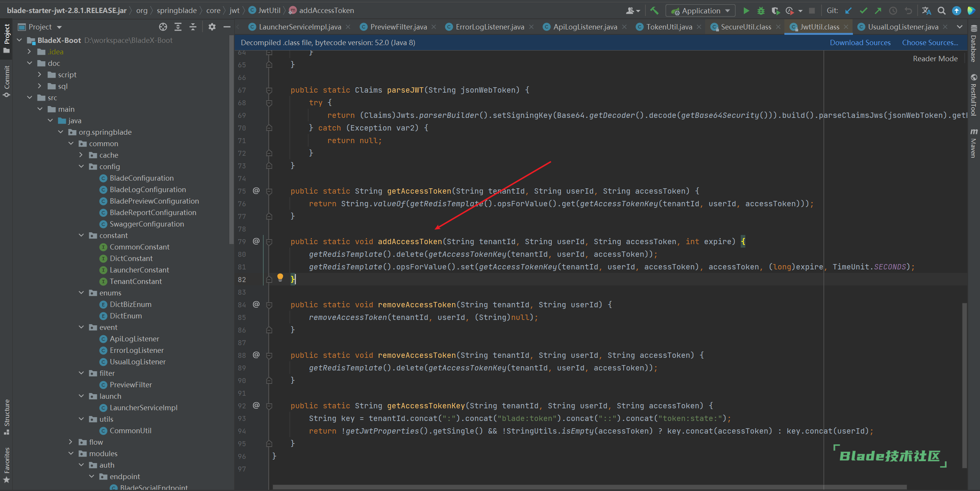Collapse all nodes in the Project panel
The width and height of the screenshot is (980, 491).
click(x=193, y=27)
